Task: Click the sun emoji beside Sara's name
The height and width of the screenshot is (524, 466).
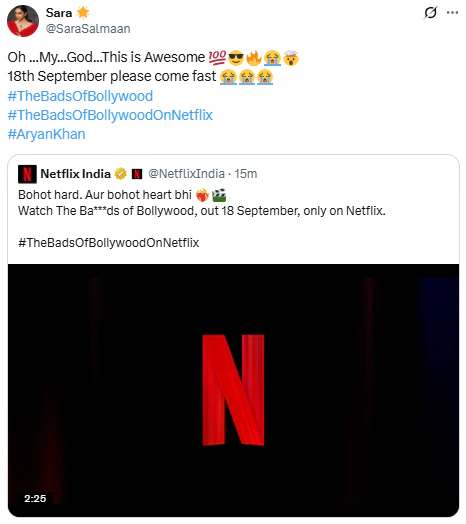Action: (x=83, y=13)
